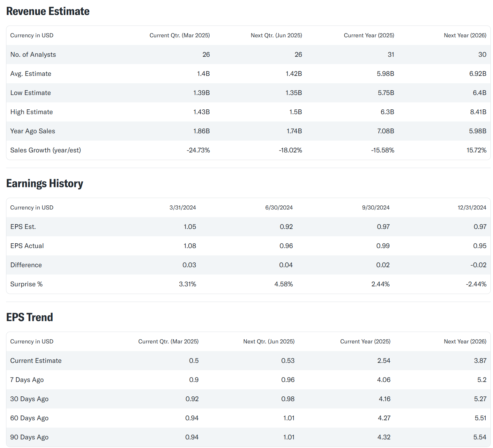Select the 3/31/2024 column header

183,208
